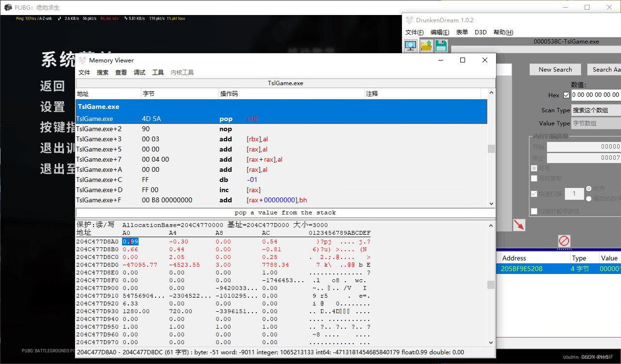Viewport: 621px width, 364px height.
Task: Toggle the 扫描时暂停游戏 checkbox
Action: [534, 211]
